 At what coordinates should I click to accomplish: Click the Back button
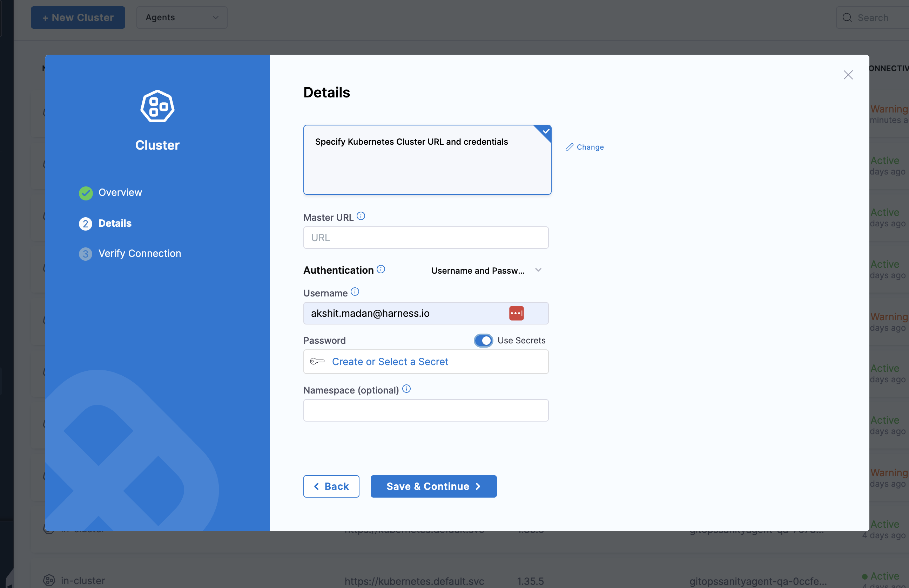(331, 486)
